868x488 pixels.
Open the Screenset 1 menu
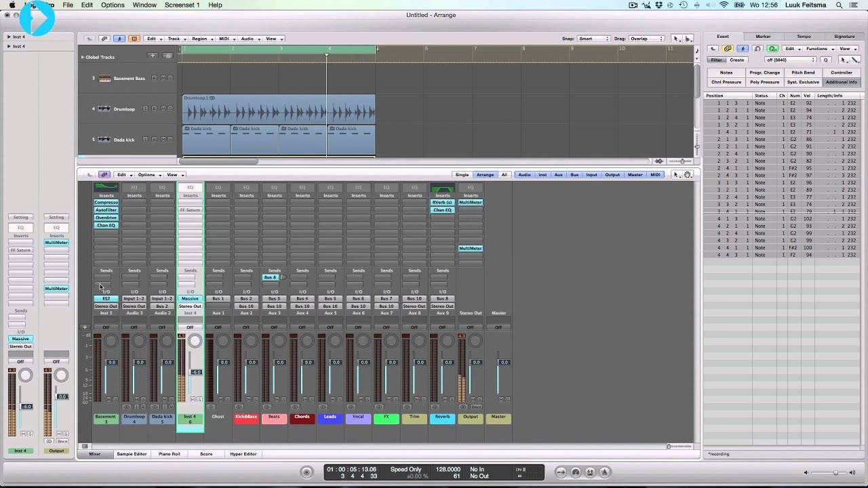[x=182, y=5]
